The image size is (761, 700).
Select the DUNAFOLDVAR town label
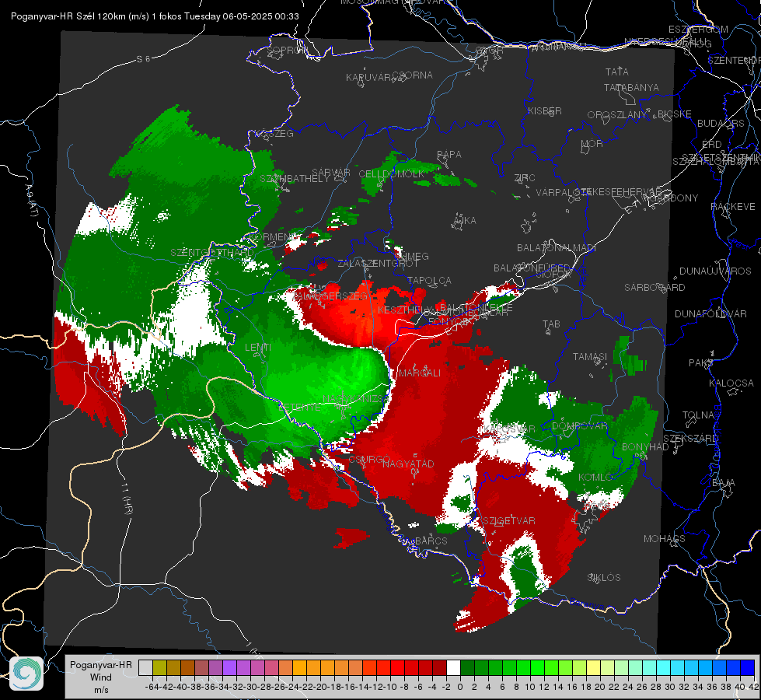coord(710,313)
